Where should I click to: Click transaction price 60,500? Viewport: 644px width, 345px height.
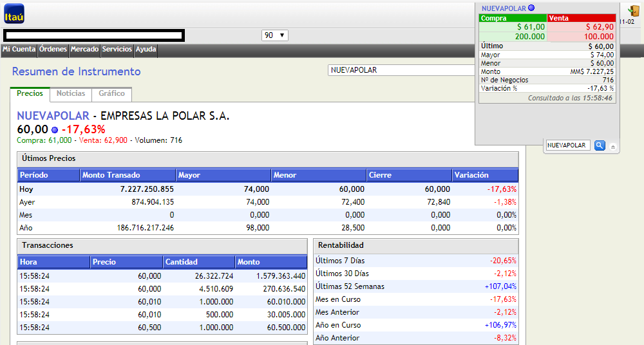point(149,328)
